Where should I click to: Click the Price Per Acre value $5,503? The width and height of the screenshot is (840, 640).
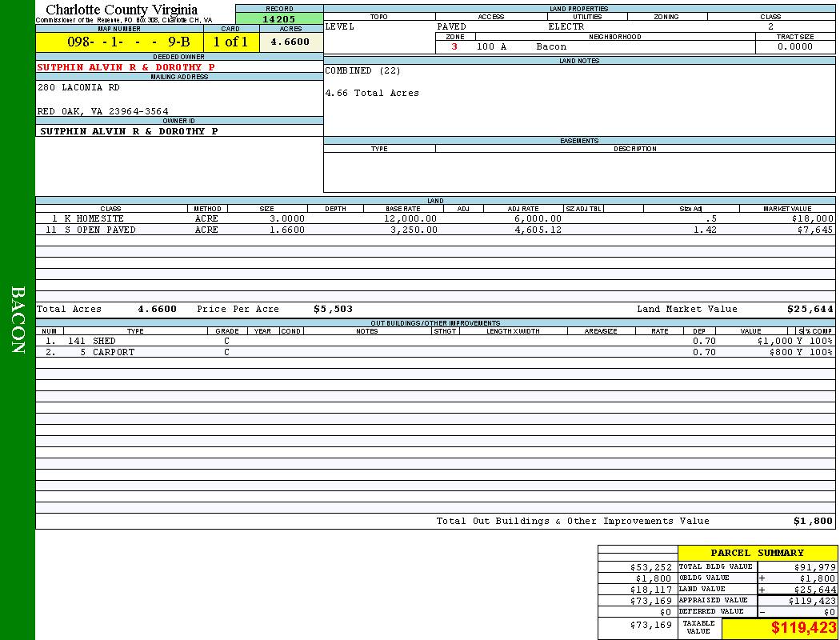coord(333,309)
